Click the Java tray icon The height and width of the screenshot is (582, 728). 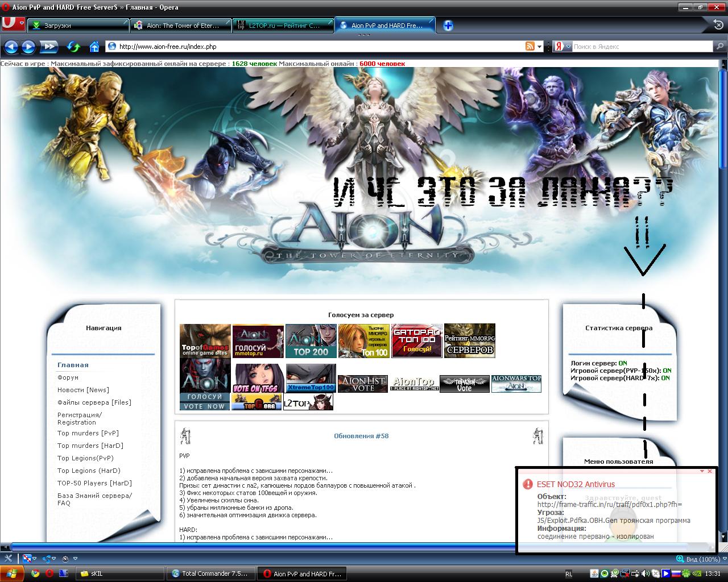594,573
